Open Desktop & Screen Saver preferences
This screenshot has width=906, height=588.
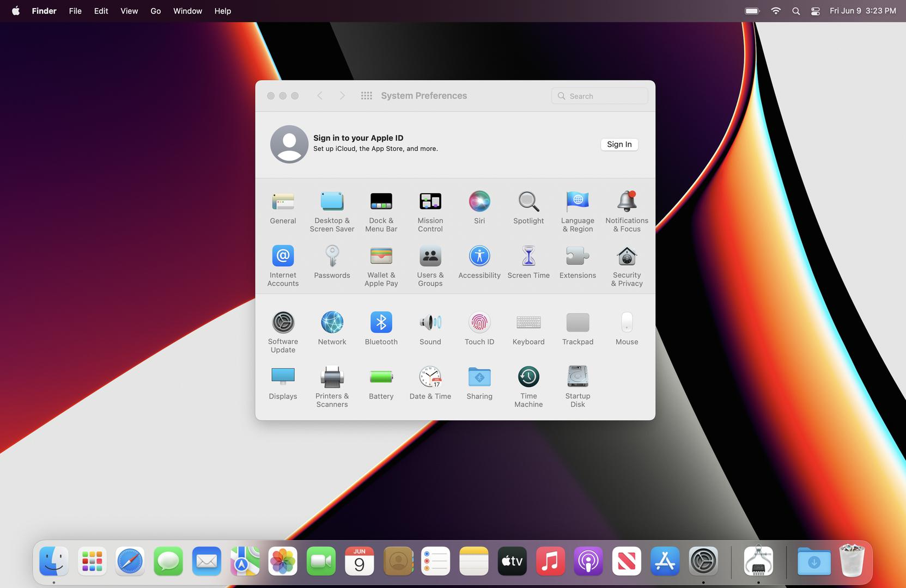pyautogui.click(x=332, y=212)
